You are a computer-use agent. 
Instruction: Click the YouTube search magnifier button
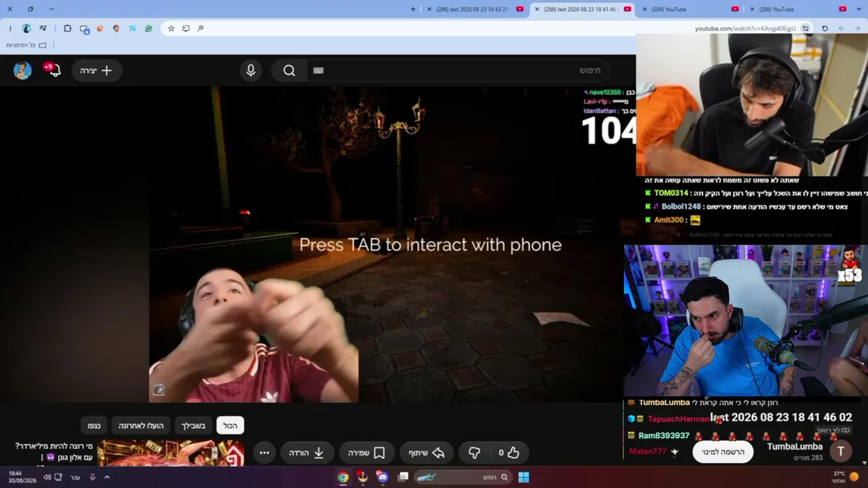click(289, 70)
